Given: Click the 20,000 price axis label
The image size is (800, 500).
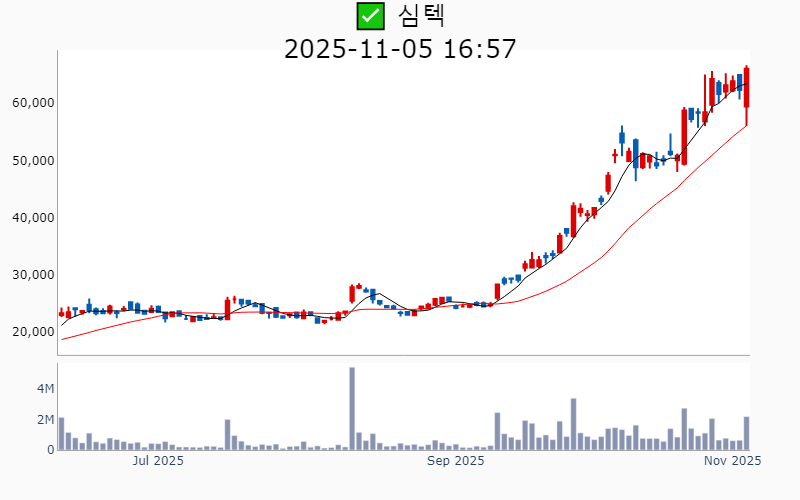Looking at the screenshot, I should pyautogui.click(x=33, y=331).
